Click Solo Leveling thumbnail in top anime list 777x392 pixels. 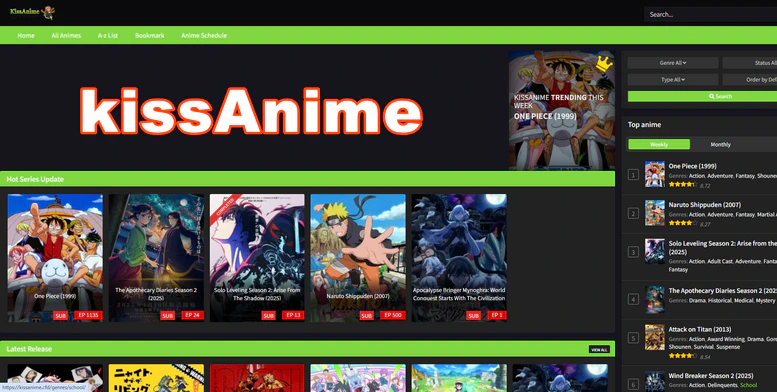(655, 251)
